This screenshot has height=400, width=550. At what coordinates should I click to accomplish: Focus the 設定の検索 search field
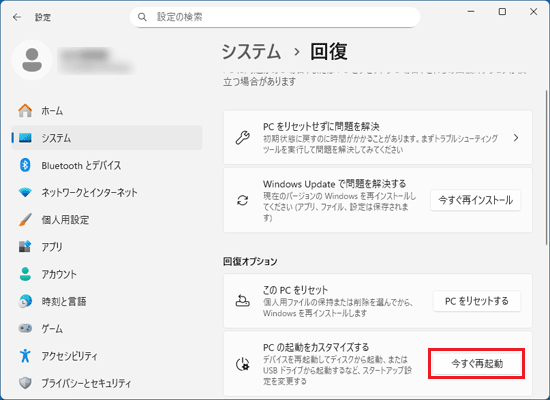coord(275,17)
